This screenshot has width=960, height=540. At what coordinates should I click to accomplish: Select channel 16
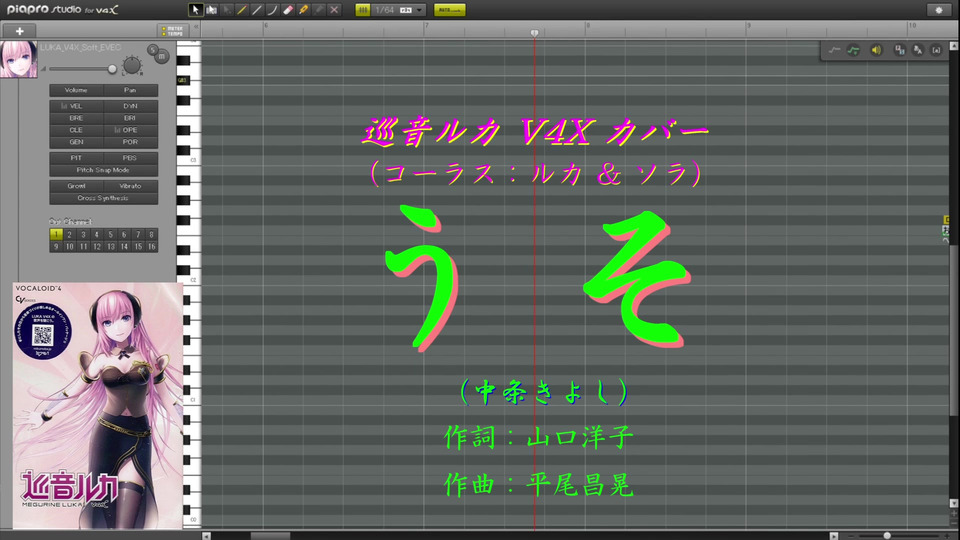151,247
